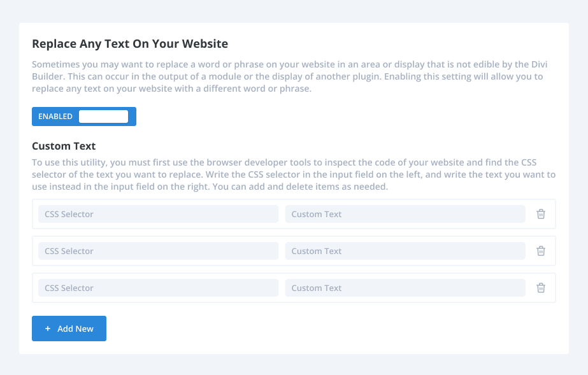Delete the second row via trash icon
The image size is (588, 375).
pyautogui.click(x=541, y=251)
